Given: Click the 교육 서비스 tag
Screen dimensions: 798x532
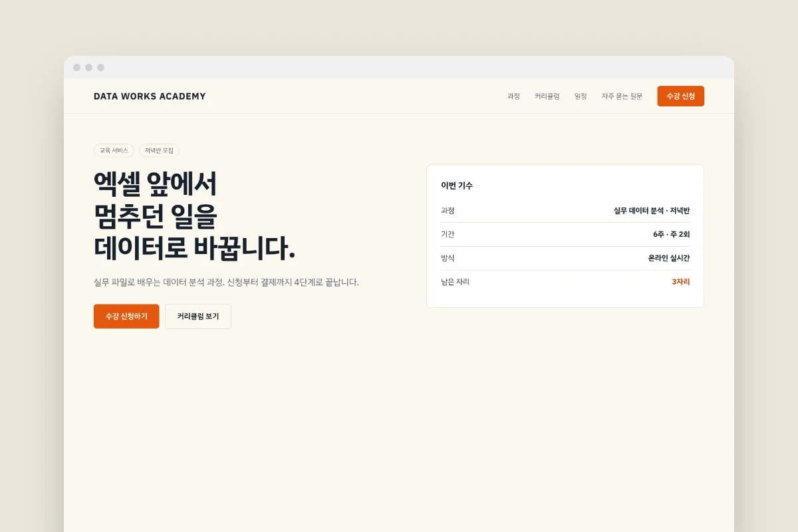Looking at the screenshot, I should (114, 151).
